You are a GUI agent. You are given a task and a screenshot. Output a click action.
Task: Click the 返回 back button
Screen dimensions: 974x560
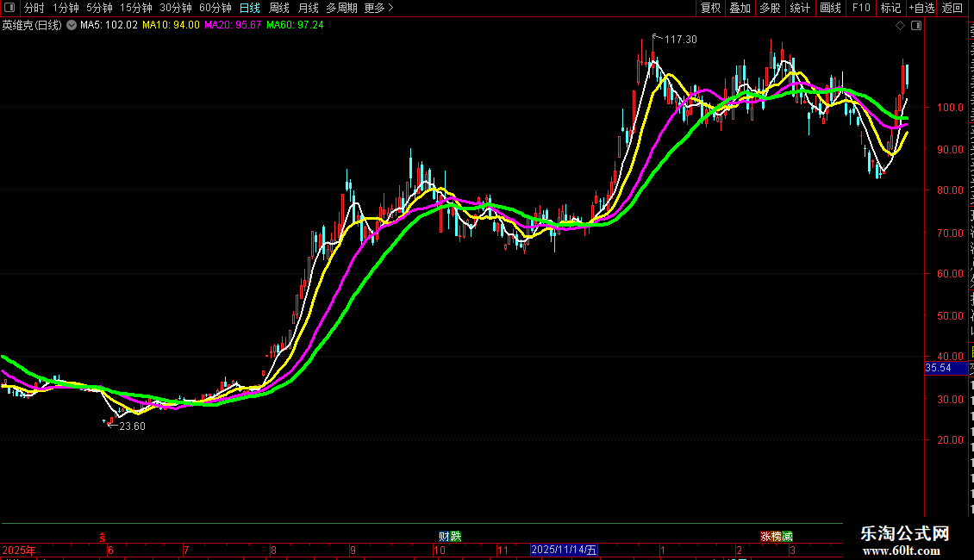(x=952, y=8)
